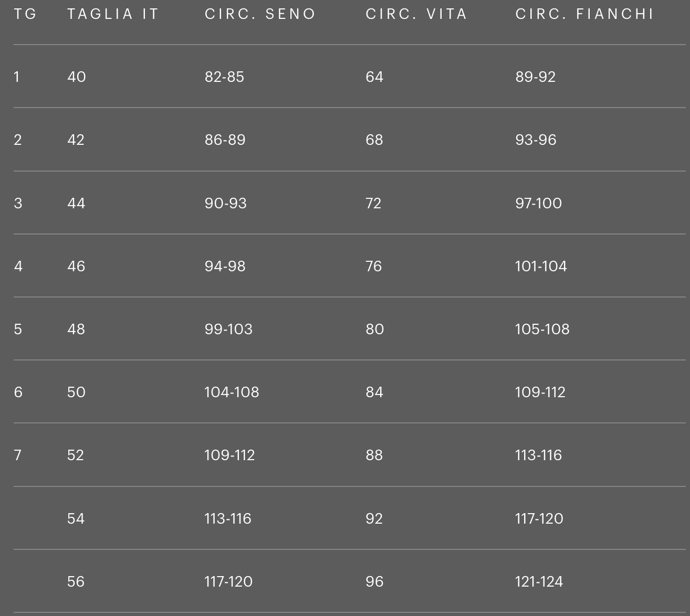This screenshot has height=616, width=690.
Task: Select Italian size 56 cell
Action: [76, 582]
